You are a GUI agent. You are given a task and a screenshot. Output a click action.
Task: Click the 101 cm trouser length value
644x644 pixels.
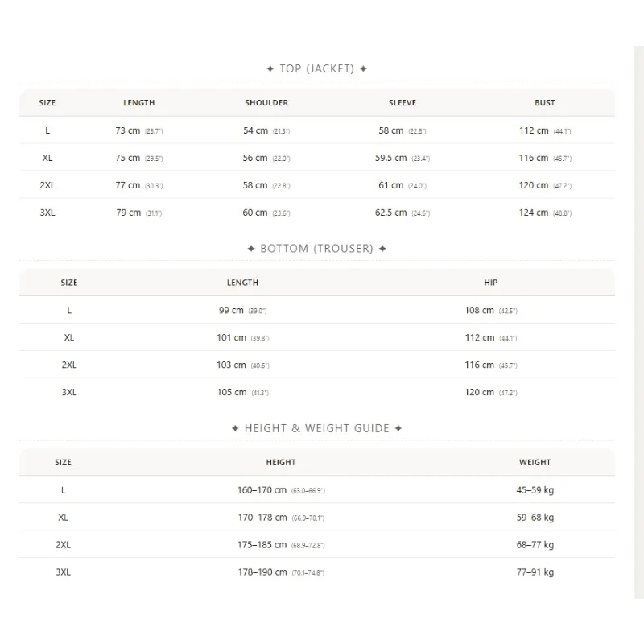click(231, 337)
